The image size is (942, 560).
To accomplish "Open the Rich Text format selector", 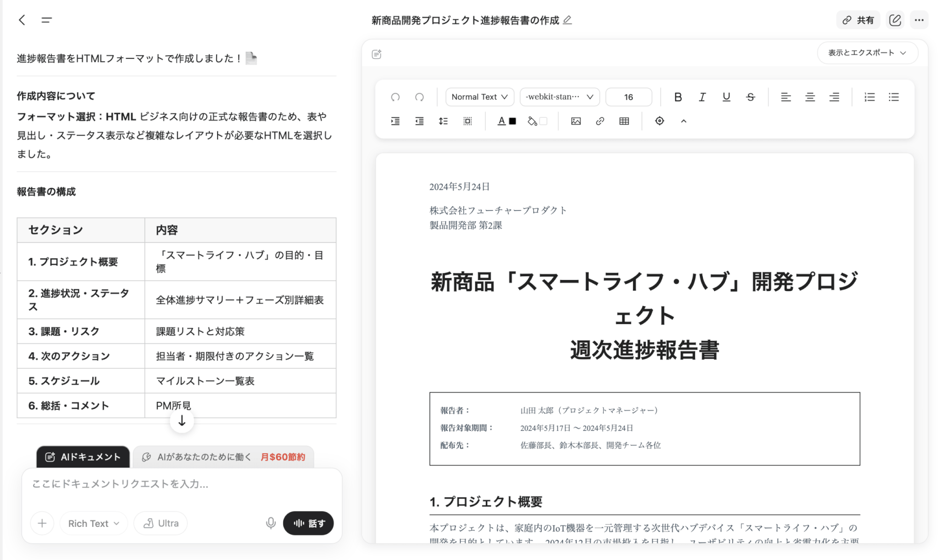I will [x=93, y=523].
